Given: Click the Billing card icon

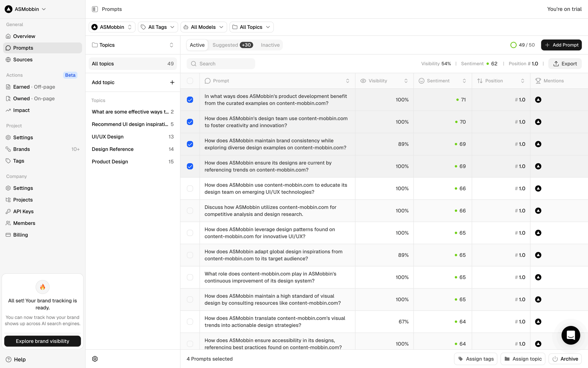Looking at the screenshot, I should pyautogui.click(x=8, y=235).
